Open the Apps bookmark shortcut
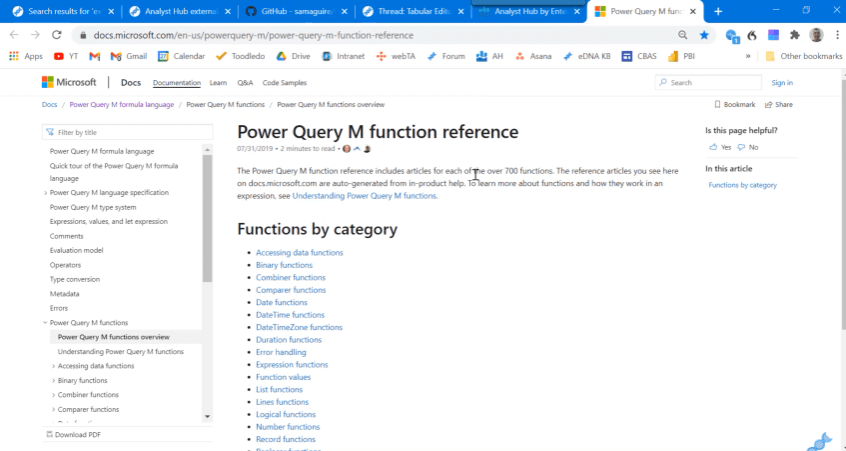Screen dimensions: 846x451 pos(26,56)
